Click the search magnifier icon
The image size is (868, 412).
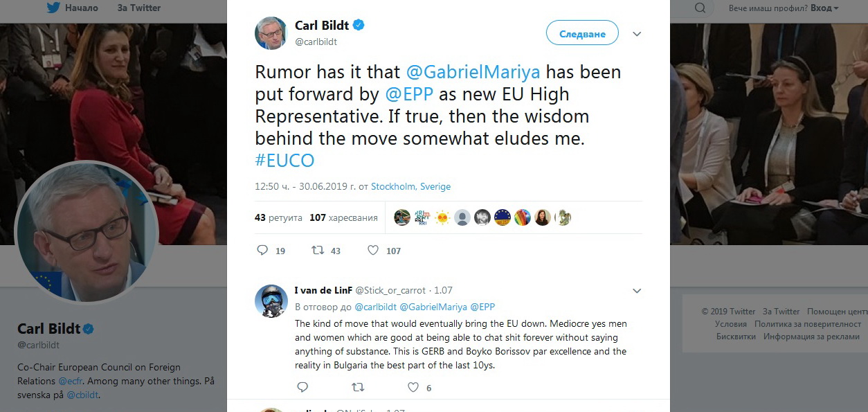coord(700,8)
